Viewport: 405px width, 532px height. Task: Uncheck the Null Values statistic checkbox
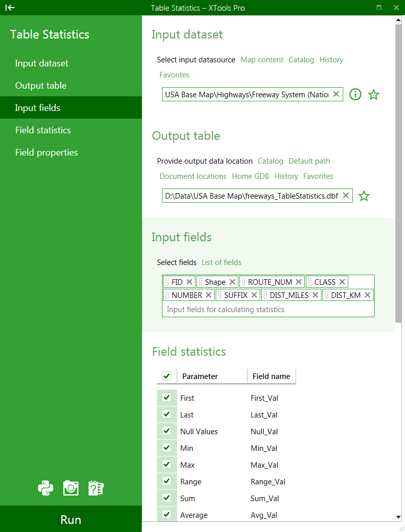pyautogui.click(x=167, y=431)
